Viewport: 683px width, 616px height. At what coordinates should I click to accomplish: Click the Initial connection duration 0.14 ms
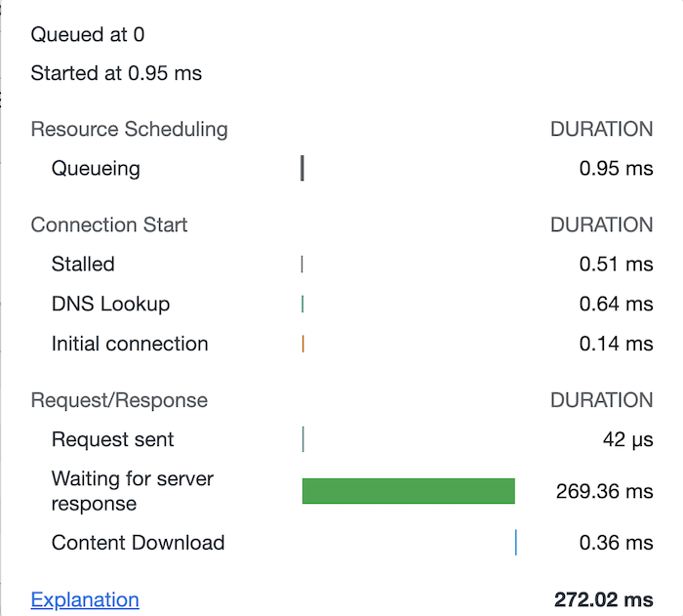click(616, 344)
